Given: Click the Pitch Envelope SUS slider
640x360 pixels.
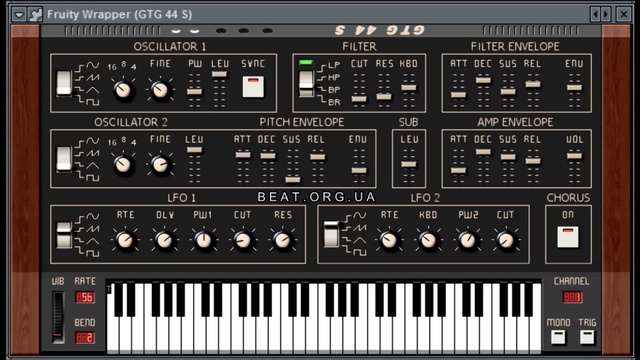Looking at the screenshot, I should (x=293, y=179).
